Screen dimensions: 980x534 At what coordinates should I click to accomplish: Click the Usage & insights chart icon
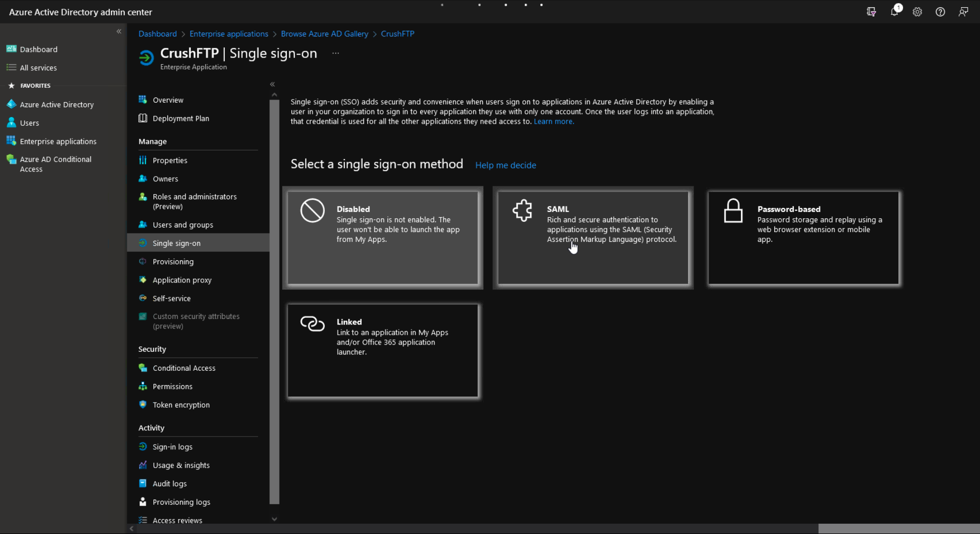point(143,465)
